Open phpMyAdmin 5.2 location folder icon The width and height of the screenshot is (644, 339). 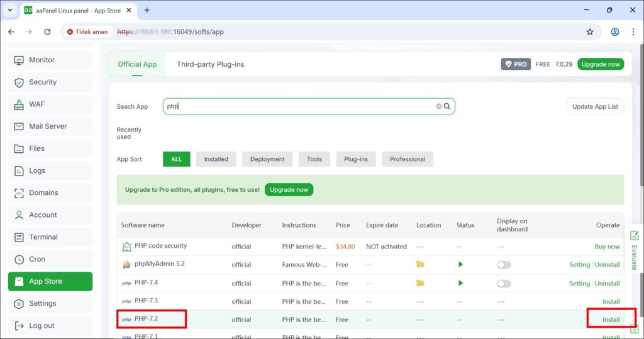(420, 265)
